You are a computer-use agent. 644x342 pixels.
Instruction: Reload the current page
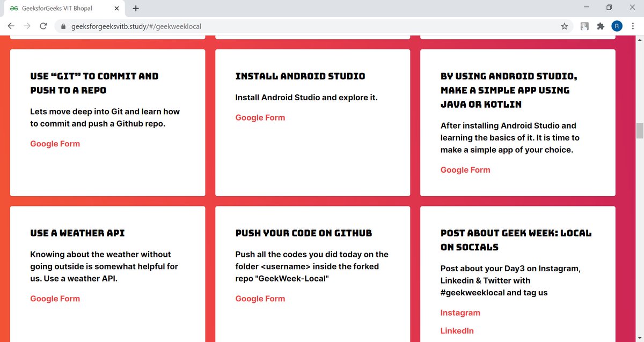coord(43,26)
